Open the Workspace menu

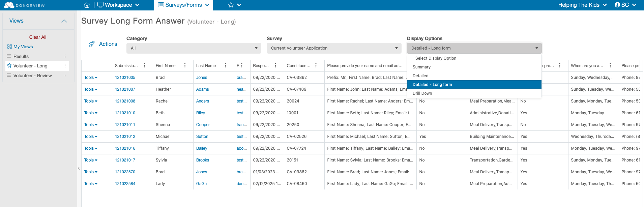(118, 5)
